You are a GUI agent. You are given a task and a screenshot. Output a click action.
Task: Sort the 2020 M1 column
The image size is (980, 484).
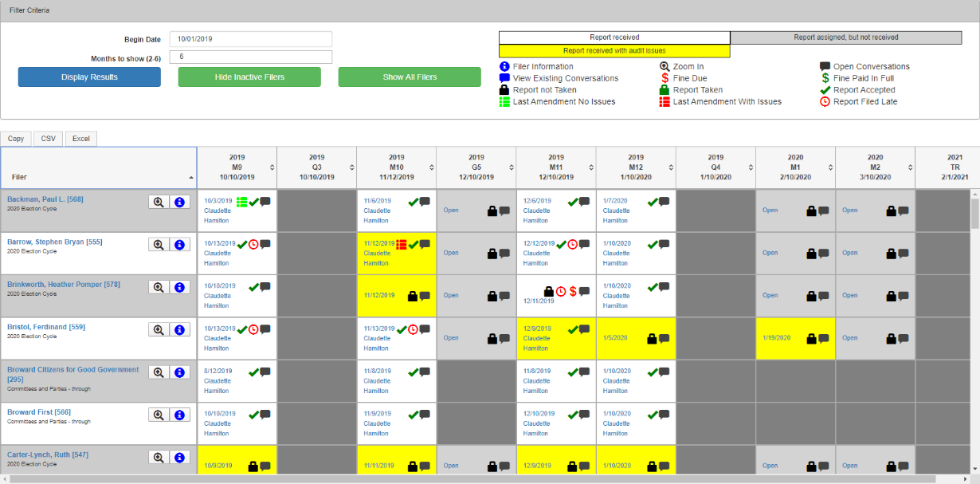(795, 167)
